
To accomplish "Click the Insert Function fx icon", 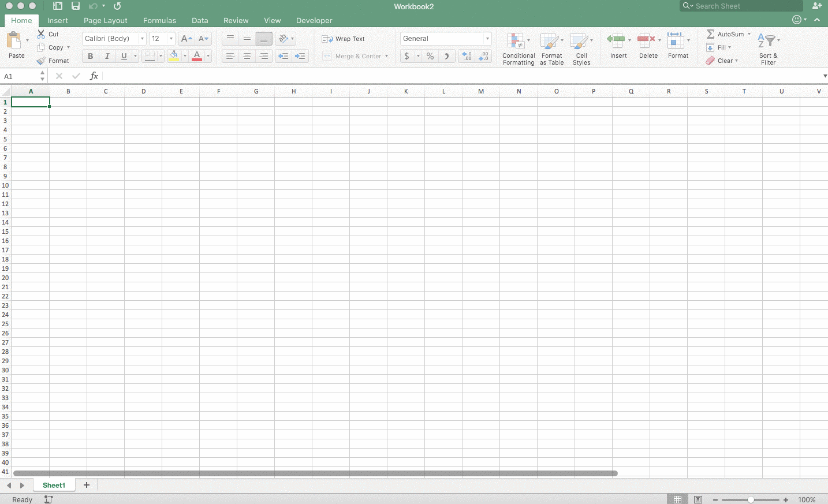I will (94, 76).
